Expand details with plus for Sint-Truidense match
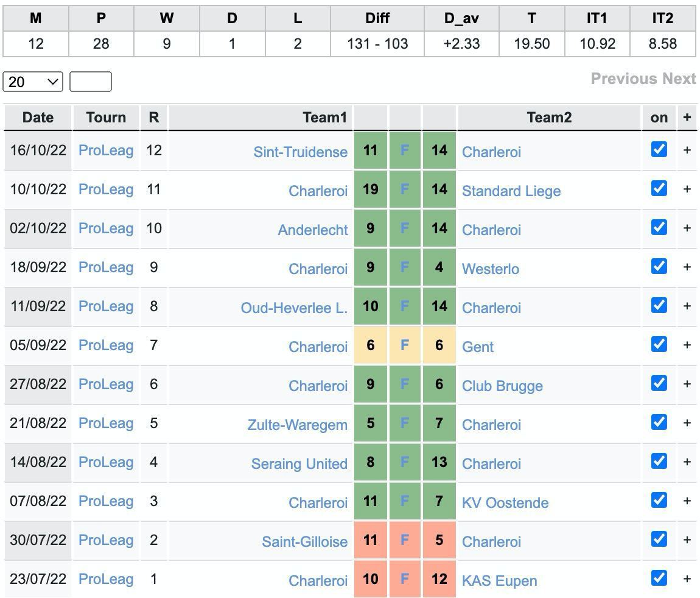The height and width of the screenshot is (598, 700). point(687,150)
